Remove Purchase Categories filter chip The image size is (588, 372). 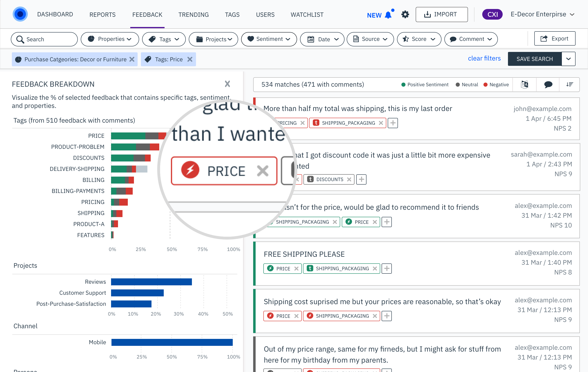tap(132, 59)
